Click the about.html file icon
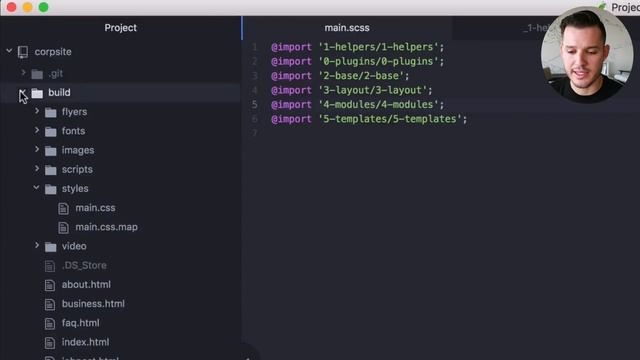Viewport: 640px width, 360px height. click(x=50, y=285)
